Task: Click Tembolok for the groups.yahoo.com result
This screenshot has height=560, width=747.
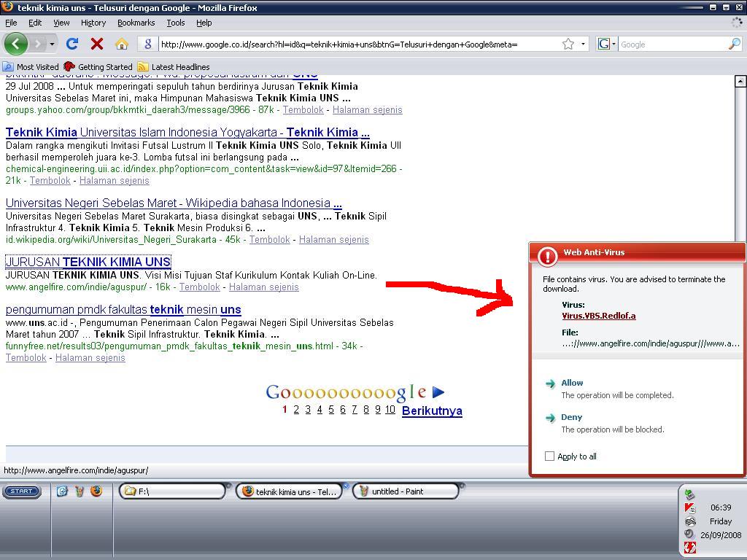Action: 303,109
